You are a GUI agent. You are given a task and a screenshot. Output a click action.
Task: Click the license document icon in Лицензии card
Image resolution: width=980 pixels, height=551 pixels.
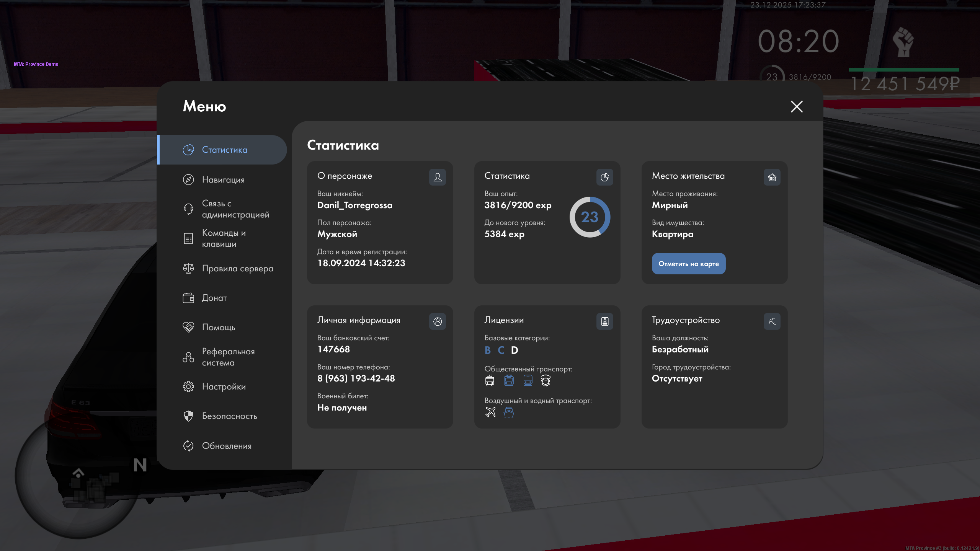point(604,321)
